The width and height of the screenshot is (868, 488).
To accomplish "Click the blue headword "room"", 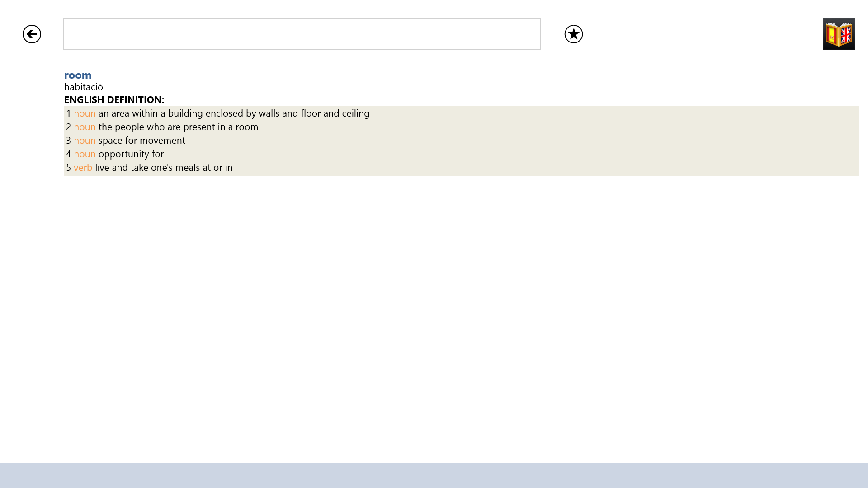I will (x=78, y=75).
